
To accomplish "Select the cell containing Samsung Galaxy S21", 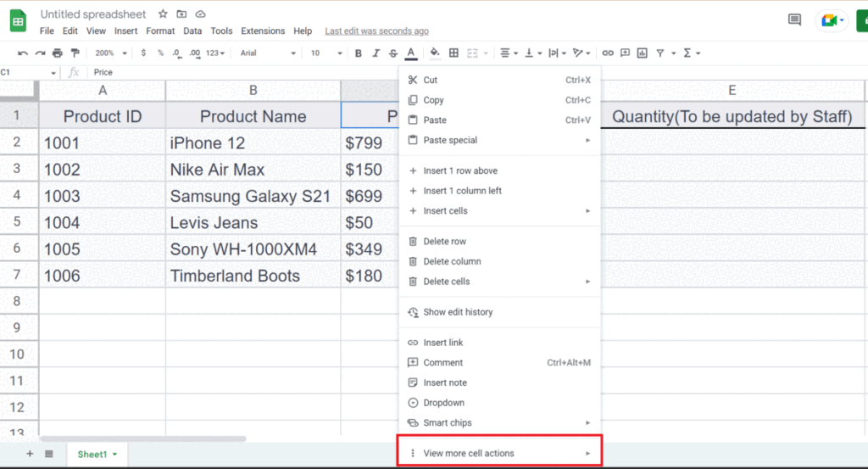I will (253, 196).
